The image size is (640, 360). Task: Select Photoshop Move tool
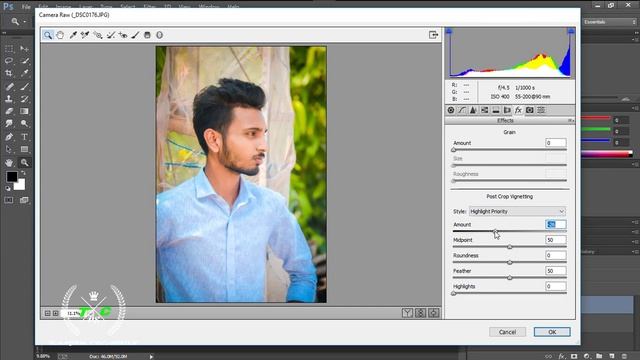click(x=24, y=49)
